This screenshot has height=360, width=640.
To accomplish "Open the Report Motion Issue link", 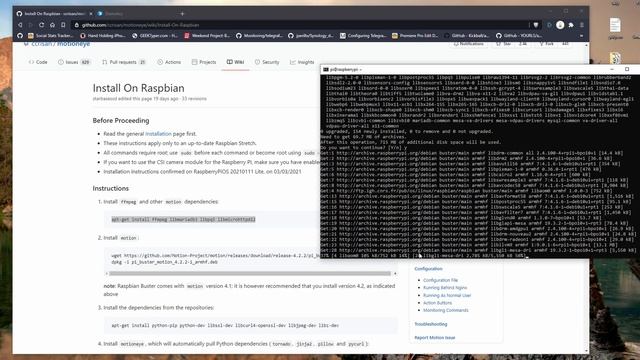I will click(435, 338).
